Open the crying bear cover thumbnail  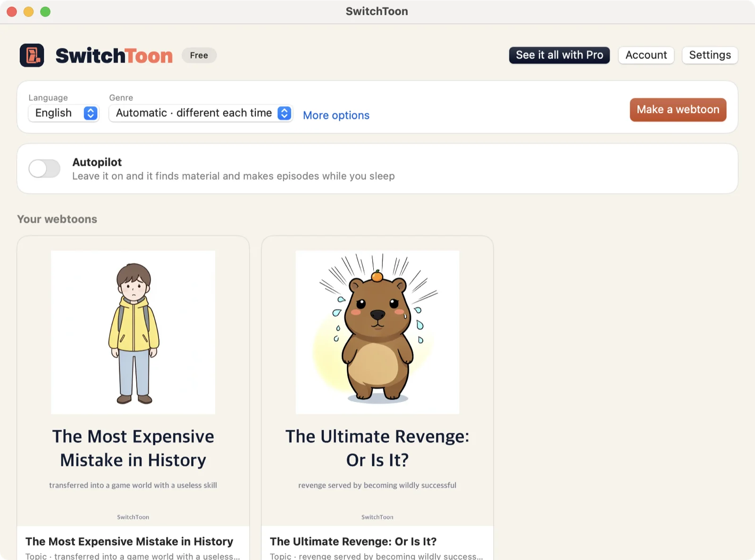(x=377, y=332)
